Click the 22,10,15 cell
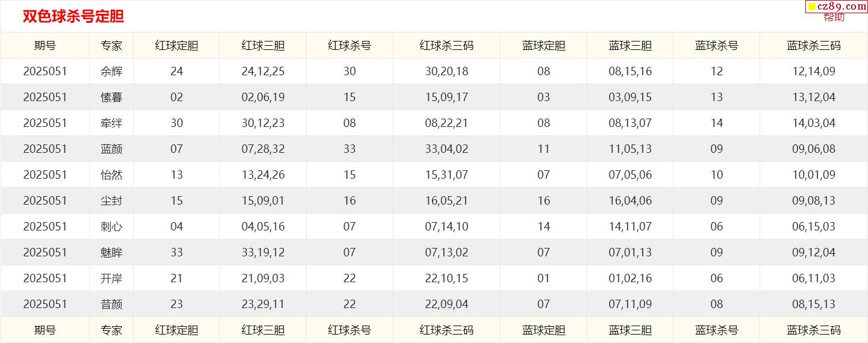The height and width of the screenshot is (343, 868). (446, 279)
